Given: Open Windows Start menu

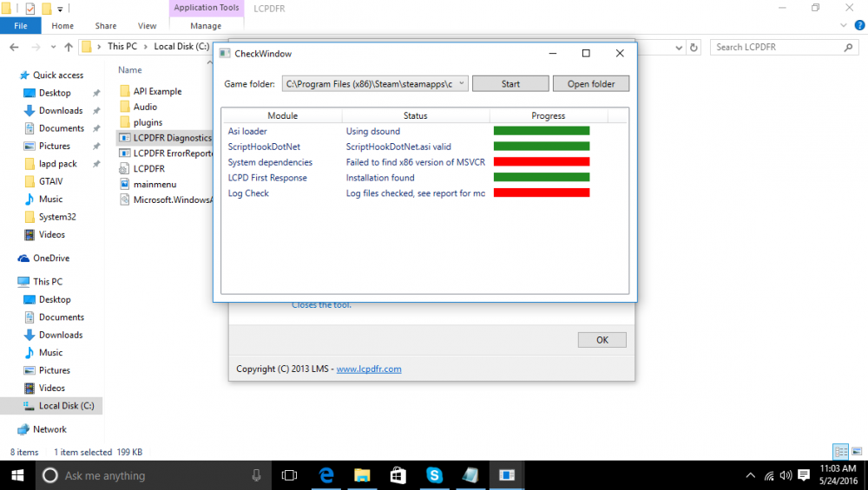Looking at the screenshot, I should 17,475.
